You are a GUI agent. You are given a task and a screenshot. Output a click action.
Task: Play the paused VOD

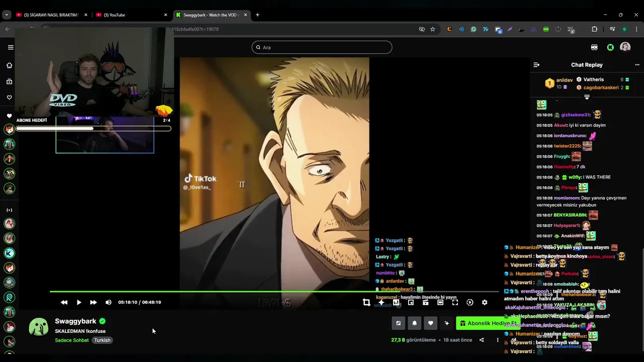(x=79, y=302)
